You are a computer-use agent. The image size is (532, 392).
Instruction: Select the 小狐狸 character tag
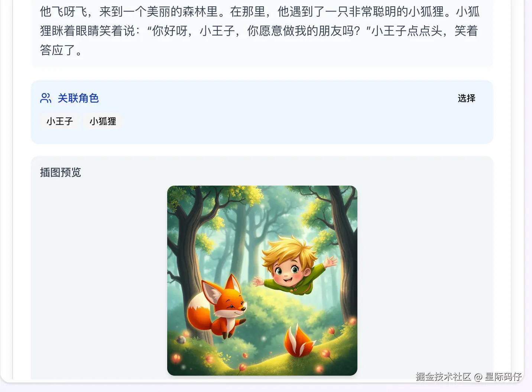pyautogui.click(x=103, y=121)
